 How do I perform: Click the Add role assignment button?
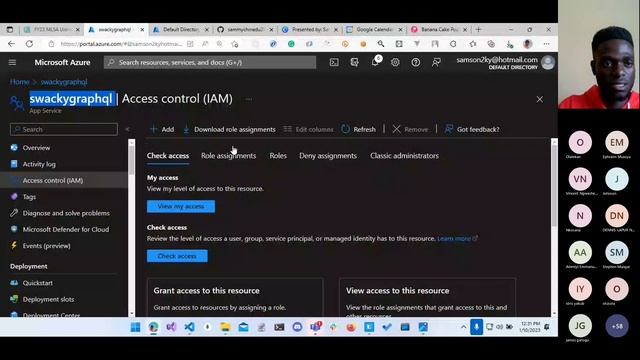click(x=162, y=129)
